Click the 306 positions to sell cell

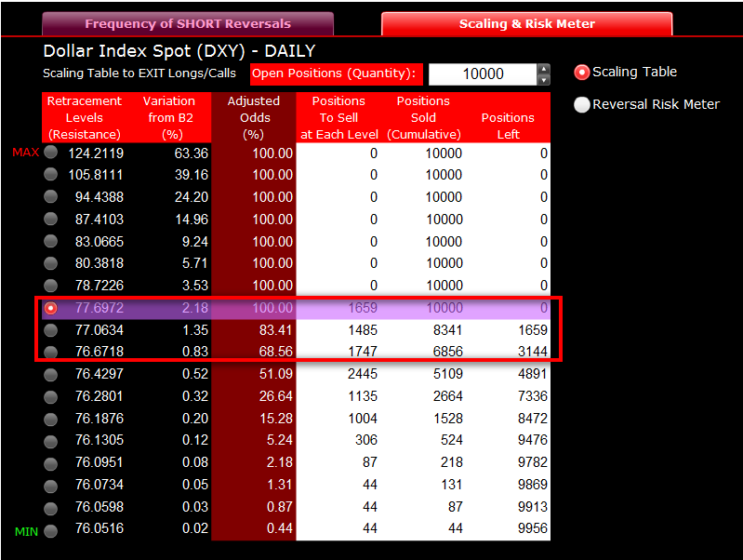coord(366,440)
